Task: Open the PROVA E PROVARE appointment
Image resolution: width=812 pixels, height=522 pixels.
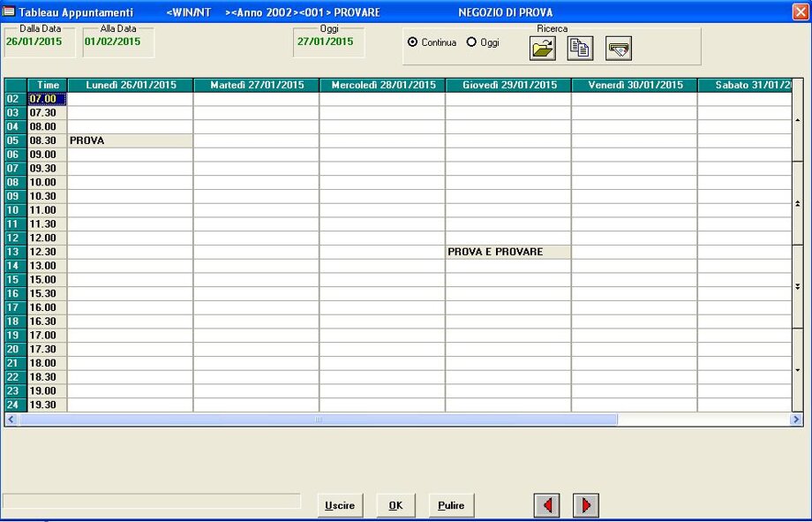Action: (x=507, y=252)
